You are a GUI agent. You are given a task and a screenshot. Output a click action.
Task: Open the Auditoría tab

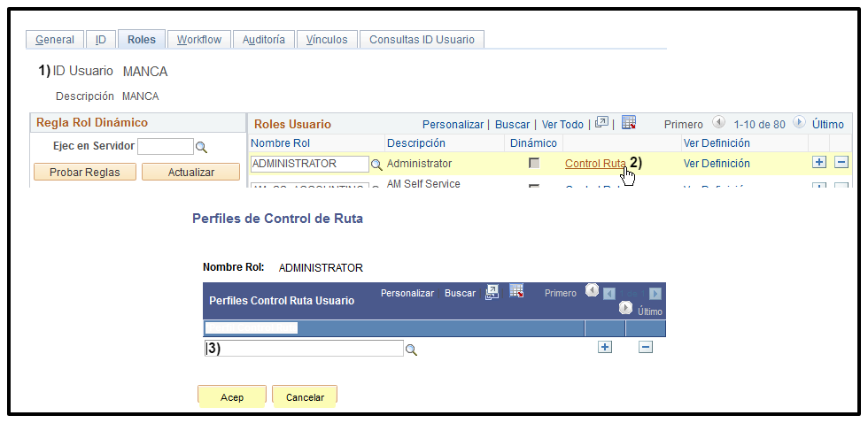264,39
